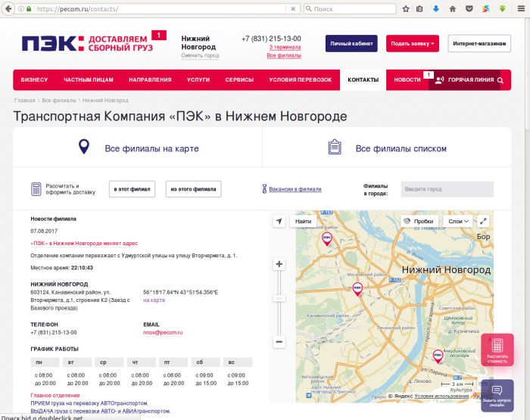The image size is (530, 420).
Task: Stop loading with the address bar X
Action: (x=293, y=9)
